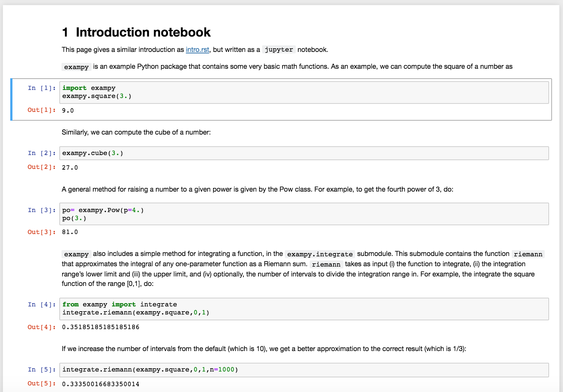This screenshot has width=563, height=392.
Task: Click the In [5] prompt label
Action: coord(42,370)
